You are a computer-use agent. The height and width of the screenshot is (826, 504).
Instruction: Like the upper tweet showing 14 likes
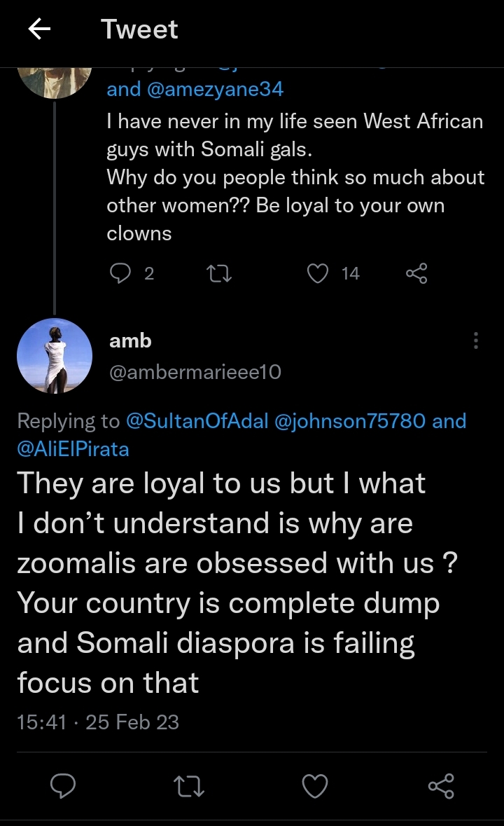(x=318, y=273)
